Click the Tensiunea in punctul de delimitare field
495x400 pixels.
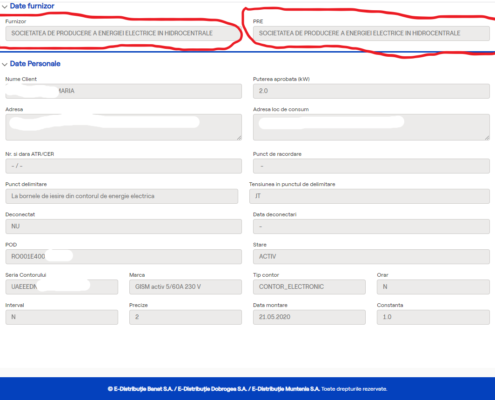369,196
